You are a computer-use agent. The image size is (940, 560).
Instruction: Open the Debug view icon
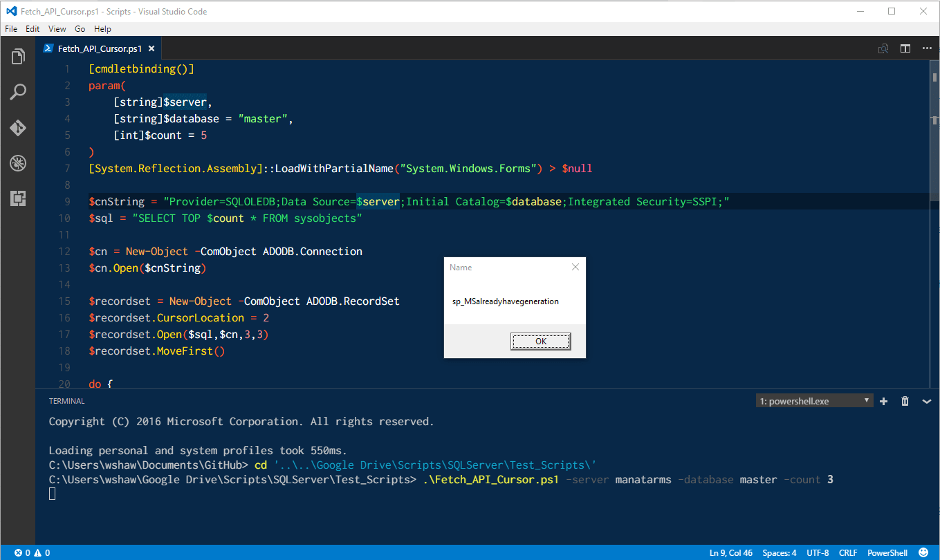coord(18,163)
